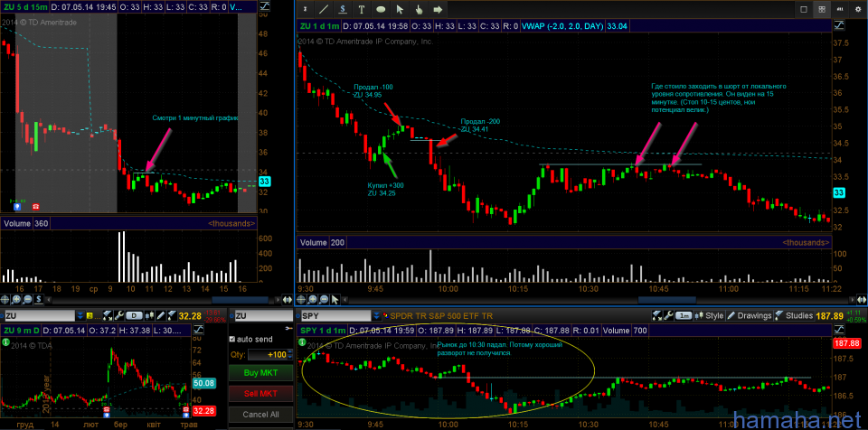Expand horizontal arrows under ZU 15m chart
The image size is (868, 430).
coord(288,299)
